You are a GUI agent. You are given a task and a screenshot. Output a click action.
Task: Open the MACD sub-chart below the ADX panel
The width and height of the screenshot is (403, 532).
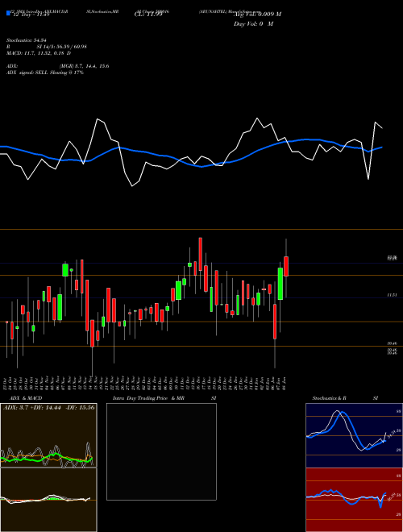(48, 500)
